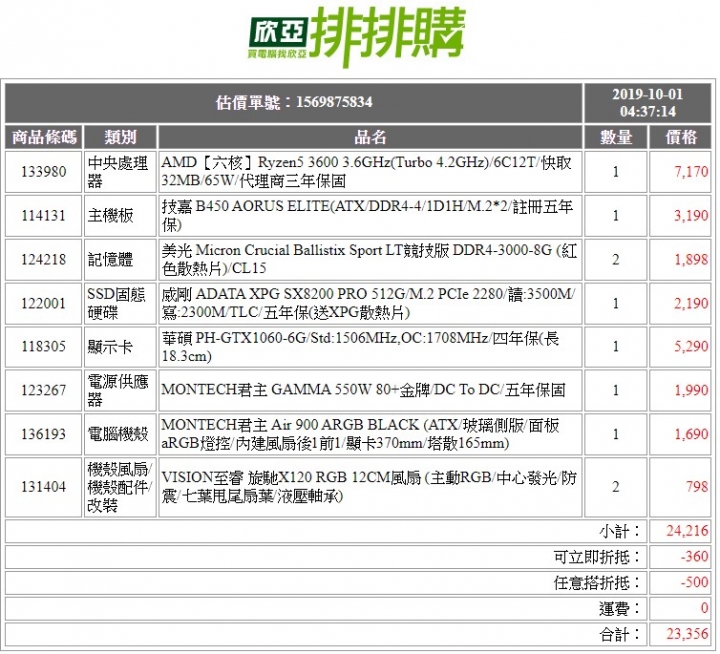Screen dimensions: 720x654
Task: Click the AMD Ryzen5 3600 product name
Action: [x=370, y=172]
